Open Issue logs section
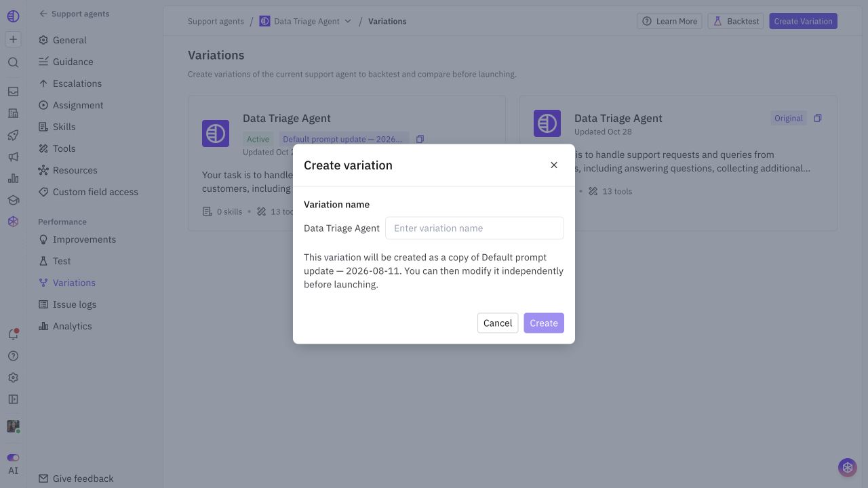Viewport: 868px width, 488px height. coord(95,304)
